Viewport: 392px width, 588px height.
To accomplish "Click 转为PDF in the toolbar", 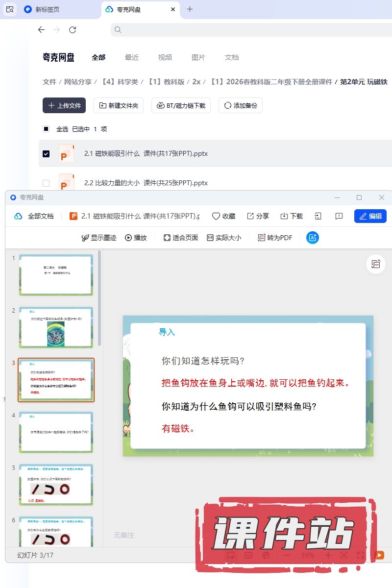I will (274, 238).
